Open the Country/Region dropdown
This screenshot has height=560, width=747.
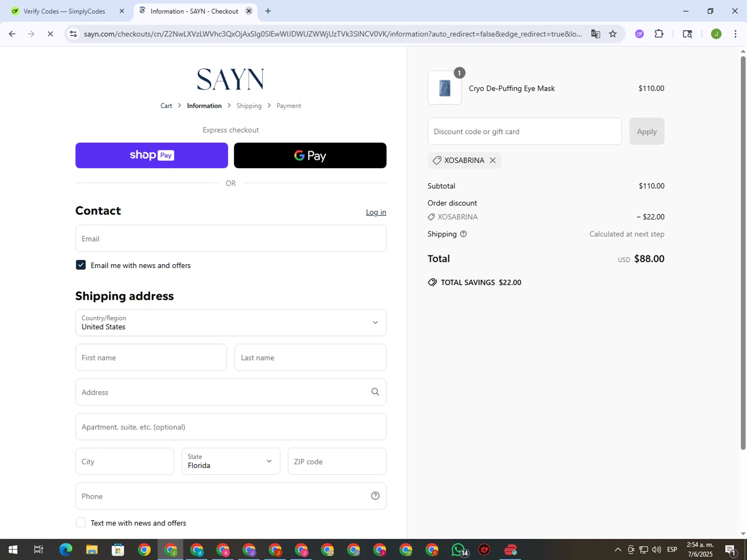point(231,323)
